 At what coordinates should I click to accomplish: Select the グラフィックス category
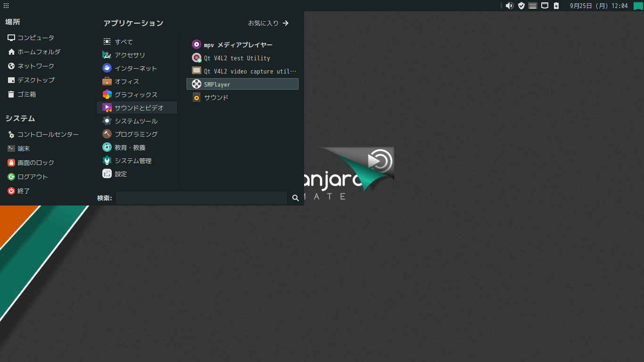click(137, 94)
